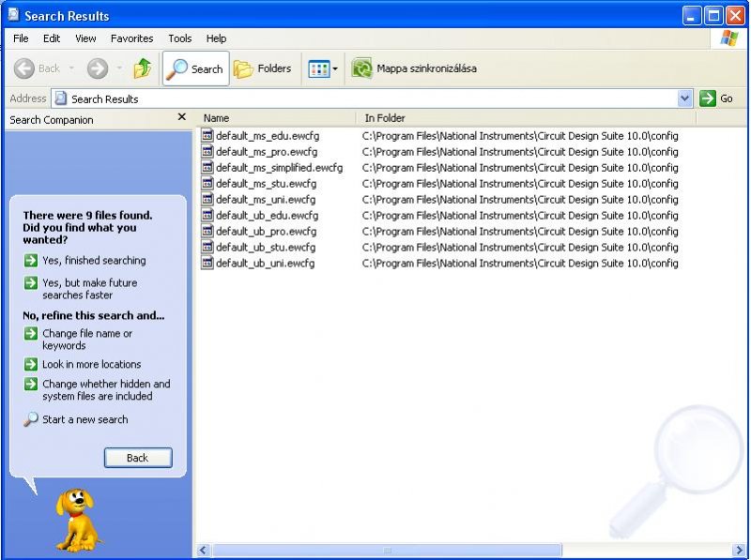The image size is (751, 560).
Task: Sort by the Name column header
Action: click(x=276, y=118)
